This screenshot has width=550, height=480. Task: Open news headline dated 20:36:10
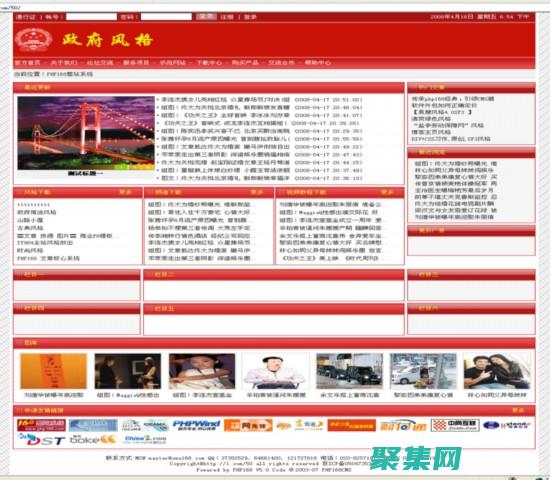click(225, 178)
